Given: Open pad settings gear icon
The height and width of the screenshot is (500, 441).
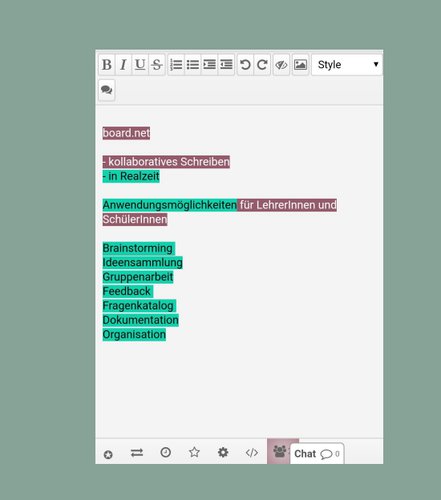Looking at the screenshot, I should pyautogui.click(x=223, y=453).
